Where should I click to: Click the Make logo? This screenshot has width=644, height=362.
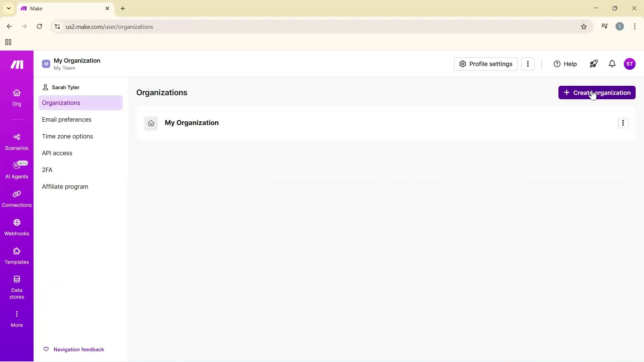pyautogui.click(x=16, y=64)
